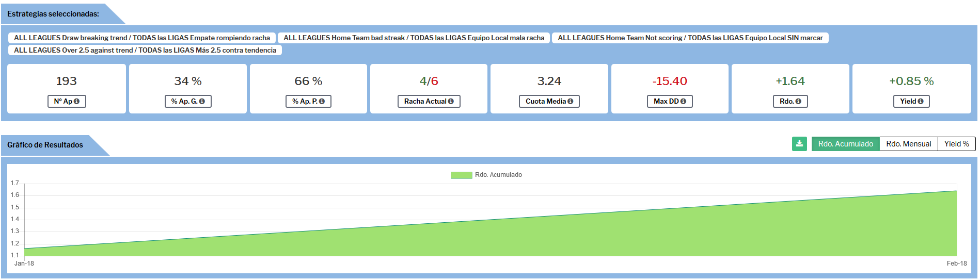Click the Jan-18 data point on chart
Image resolution: width=980 pixels, height=280 pixels.
click(x=25, y=249)
